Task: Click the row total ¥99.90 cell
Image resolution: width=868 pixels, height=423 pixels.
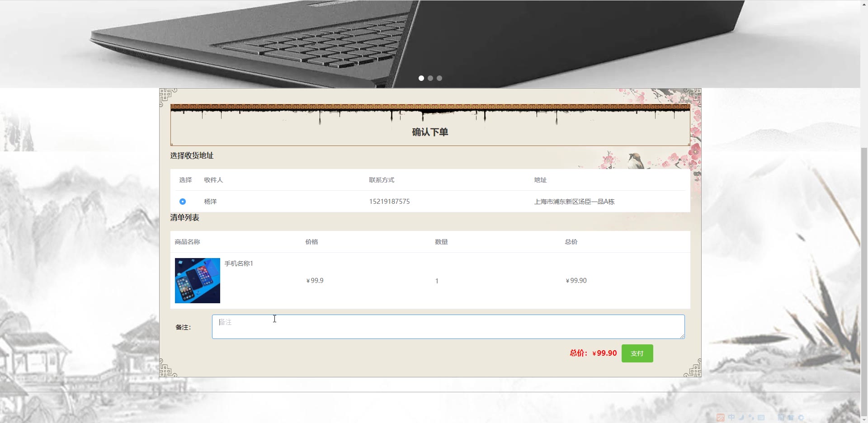Action: [576, 281]
